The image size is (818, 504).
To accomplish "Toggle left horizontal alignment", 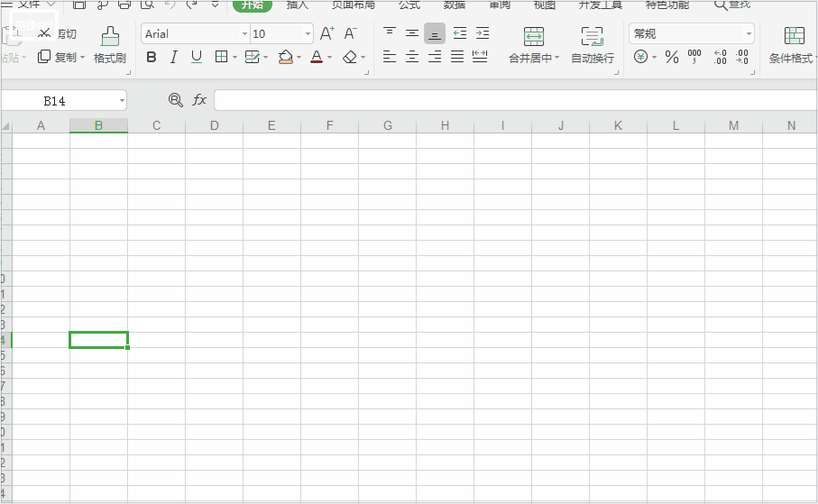I will pos(390,56).
